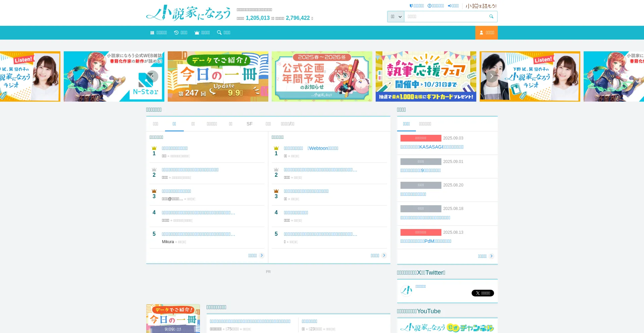644x333 pixels.
Task: Open the 小説を読もう! link
Action: (481, 6)
